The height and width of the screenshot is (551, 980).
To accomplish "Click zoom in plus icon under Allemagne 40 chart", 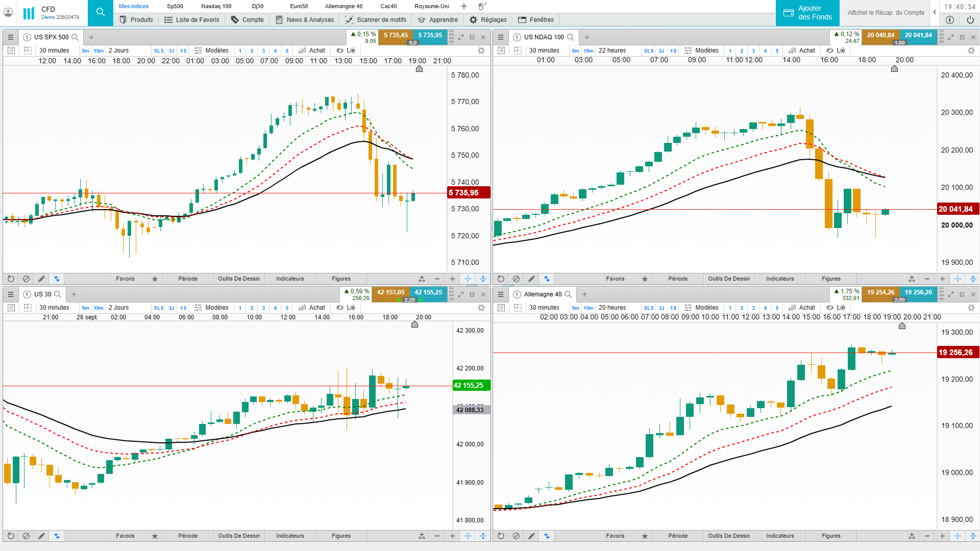I will click(x=942, y=536).
